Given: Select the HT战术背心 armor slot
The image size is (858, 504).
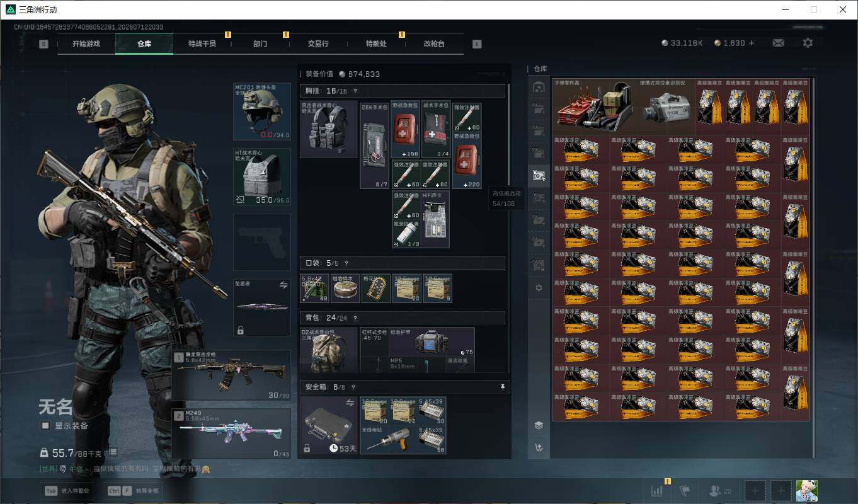Looking at the screenshot, I should pos(262,177).
